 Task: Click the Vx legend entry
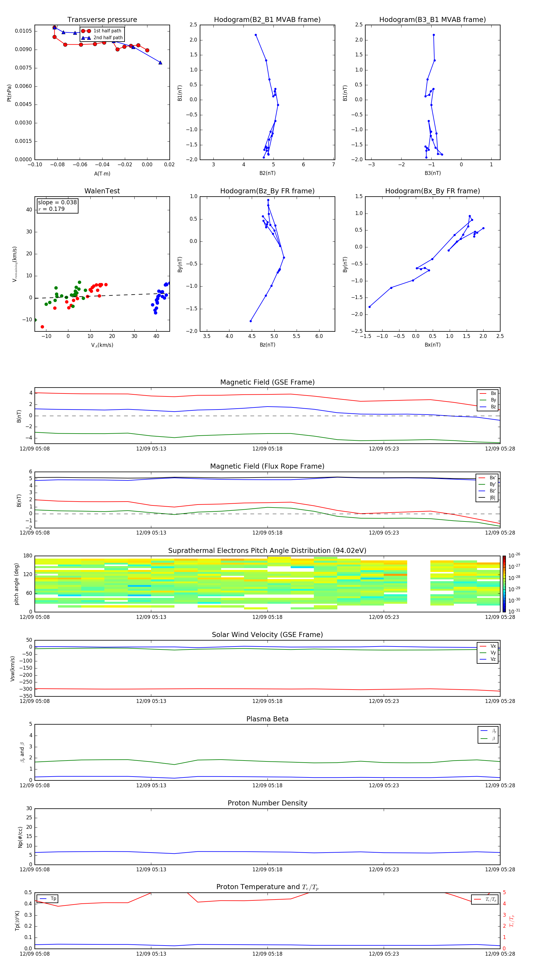tap(488, 646)
